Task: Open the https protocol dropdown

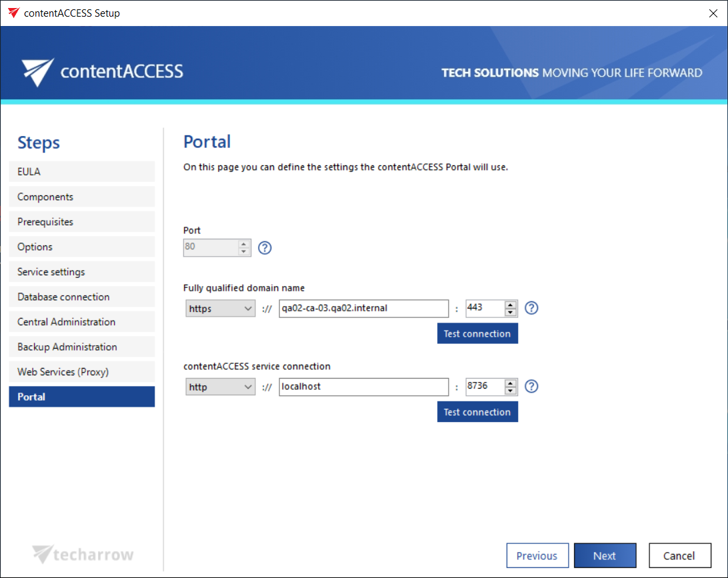Action: (220, 308)
